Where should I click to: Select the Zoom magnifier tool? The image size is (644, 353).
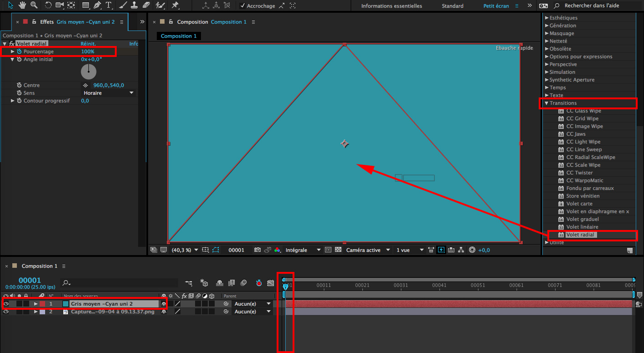point(34,5)
